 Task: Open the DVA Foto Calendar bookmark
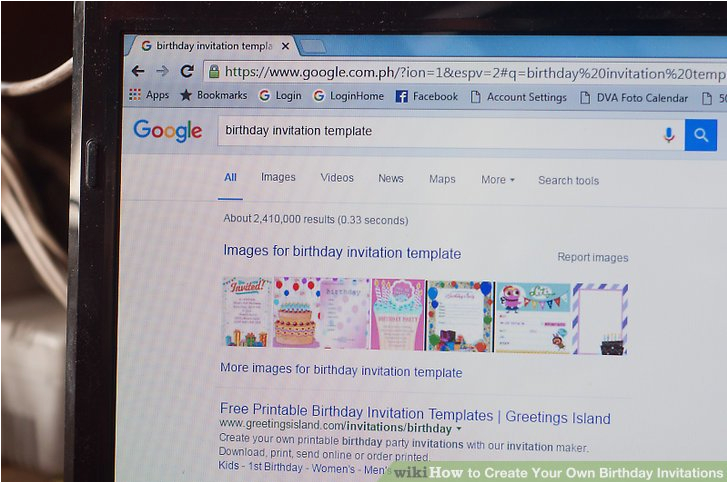(x=634, y=98)
